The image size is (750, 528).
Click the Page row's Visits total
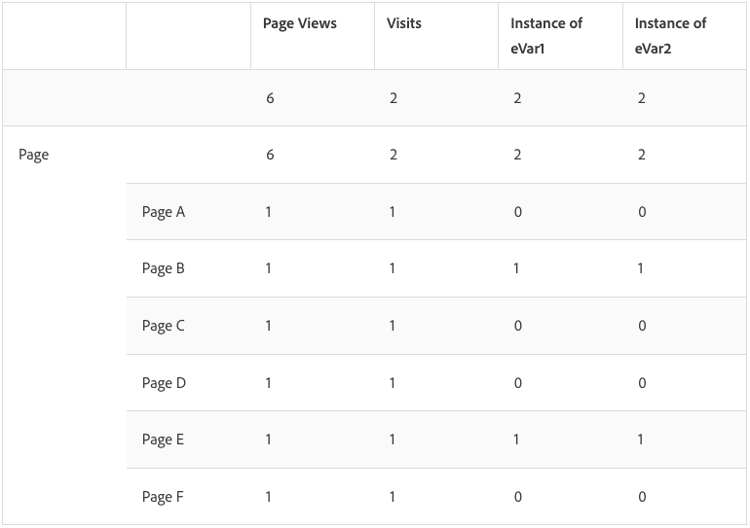(x=393, y=155)
